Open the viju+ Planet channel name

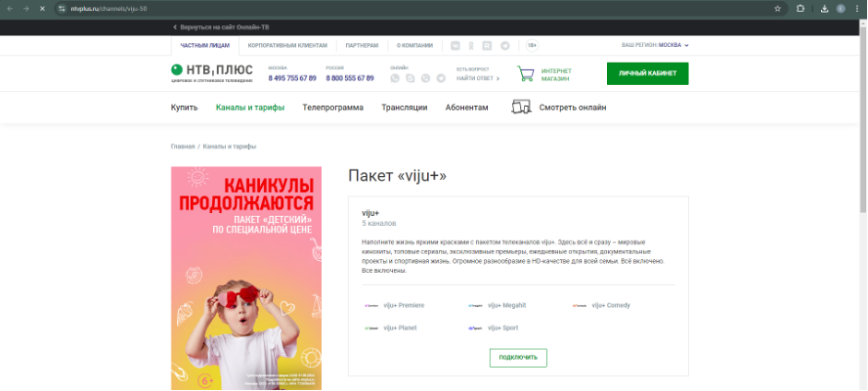click(x=399, y=328)
